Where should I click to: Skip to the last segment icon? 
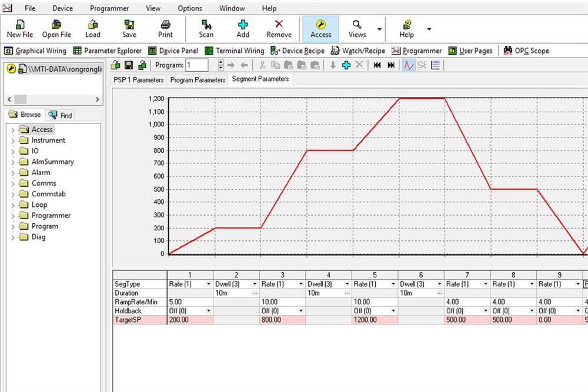(391, 65)
